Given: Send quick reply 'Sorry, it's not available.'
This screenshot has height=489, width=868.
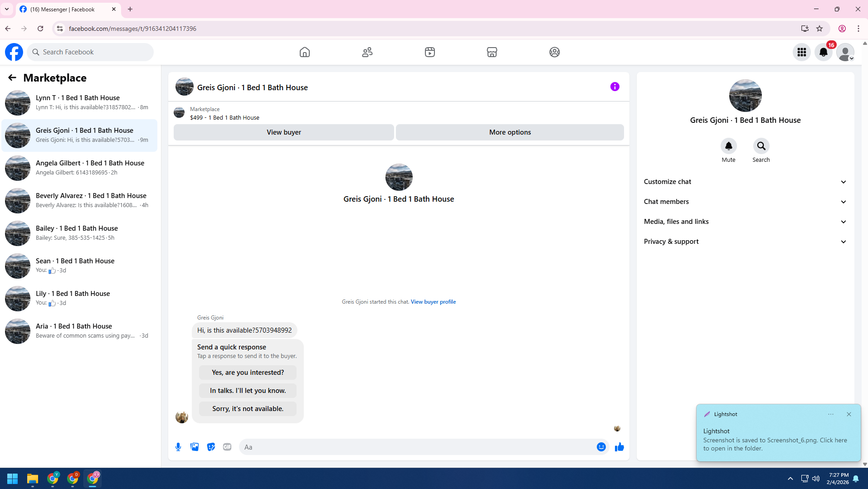Looking at the screenshot, I should pos(248,409).
